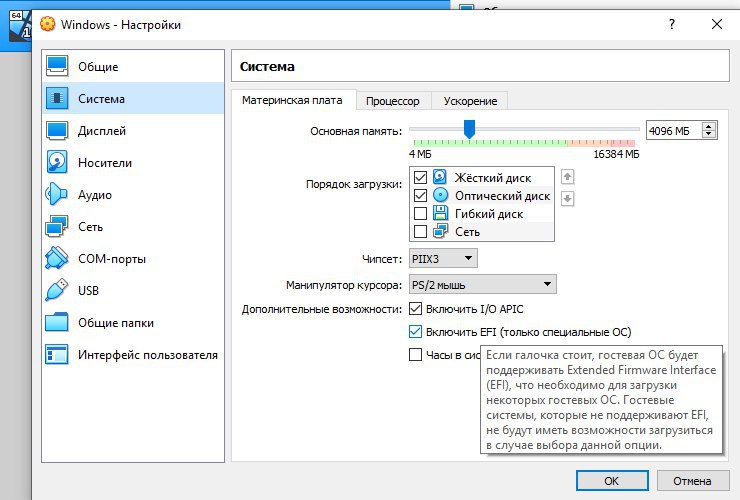This screenshot has width=740, height=500.
Task: Toggle Включить I/O APIC checkbox
Action: pyautogui.click(x=415, y=309)
